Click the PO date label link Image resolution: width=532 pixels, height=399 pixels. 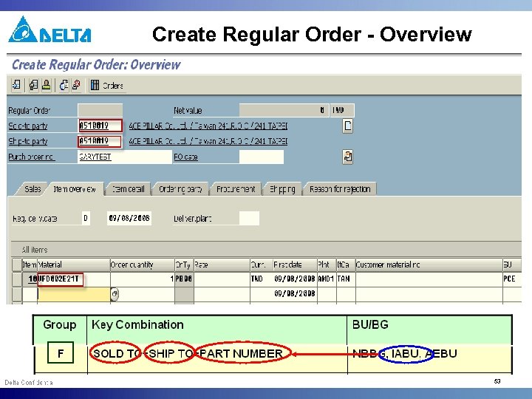point(185,157)
